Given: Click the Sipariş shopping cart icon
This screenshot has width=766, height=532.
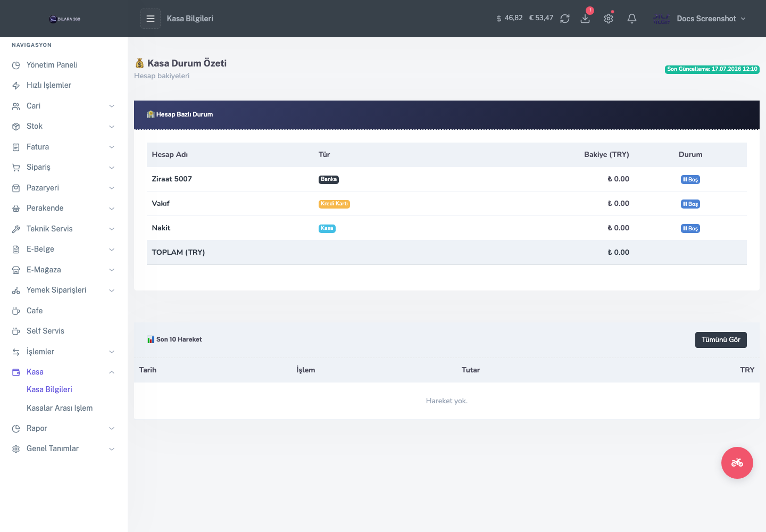Looking at the screenshot, I should coord(16,168).
